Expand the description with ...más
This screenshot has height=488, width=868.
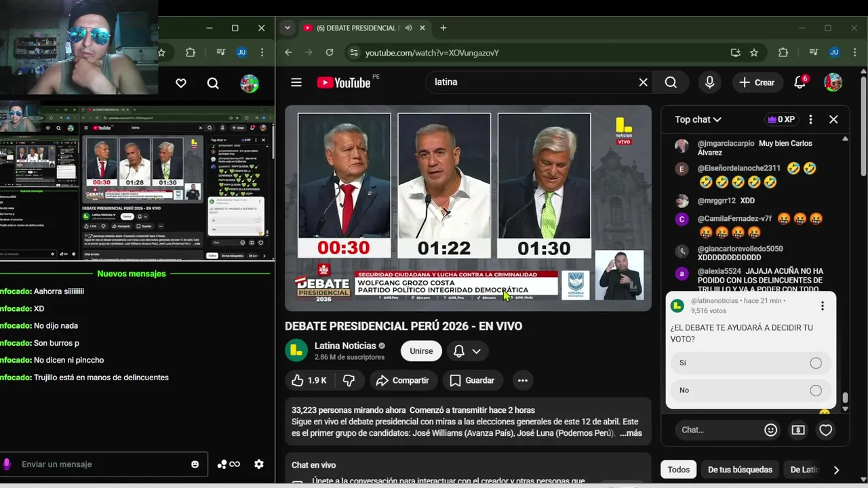click(x=631, y=433)
